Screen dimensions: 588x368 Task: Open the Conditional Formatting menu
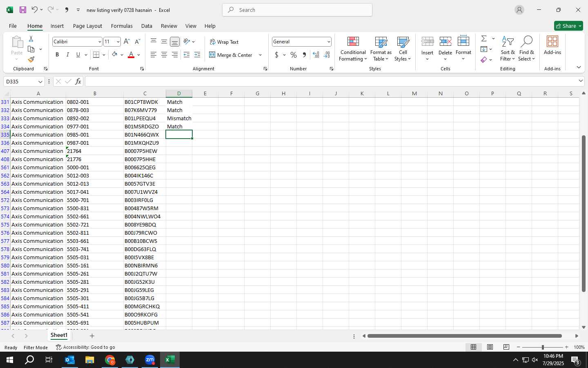(x=353, y=49)
